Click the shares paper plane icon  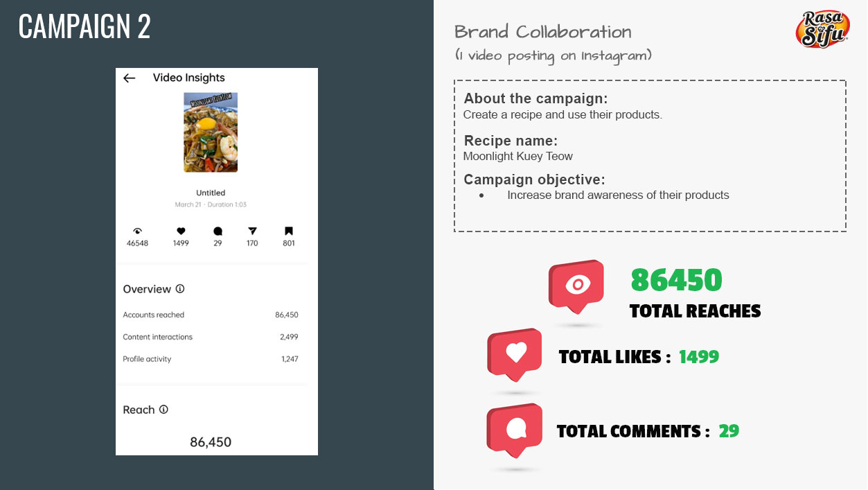[252, 231]
